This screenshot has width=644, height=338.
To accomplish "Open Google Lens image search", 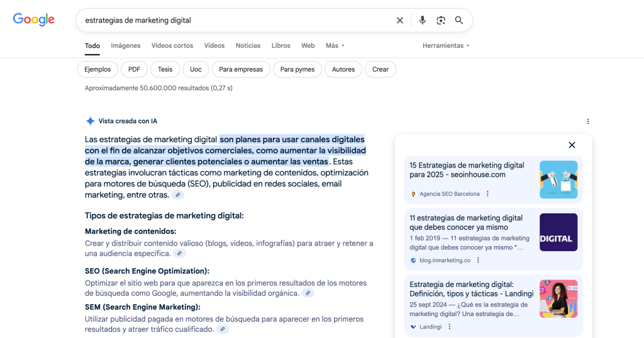I will tap(441, 20).
